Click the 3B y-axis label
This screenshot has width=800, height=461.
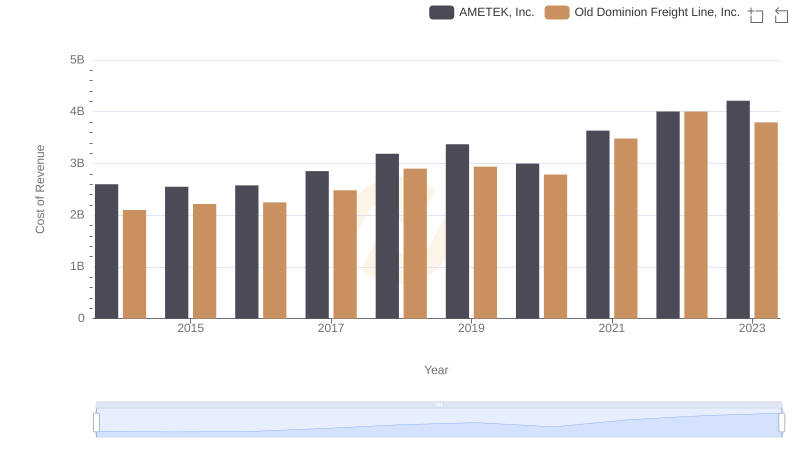pos(78,163)
